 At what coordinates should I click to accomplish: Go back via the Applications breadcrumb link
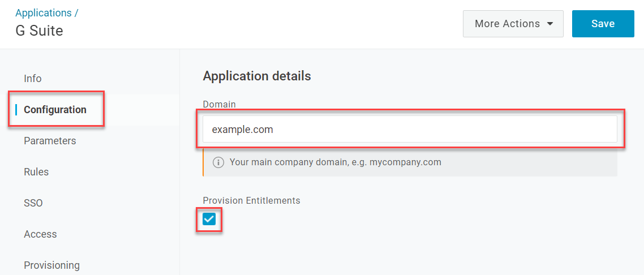43,12
